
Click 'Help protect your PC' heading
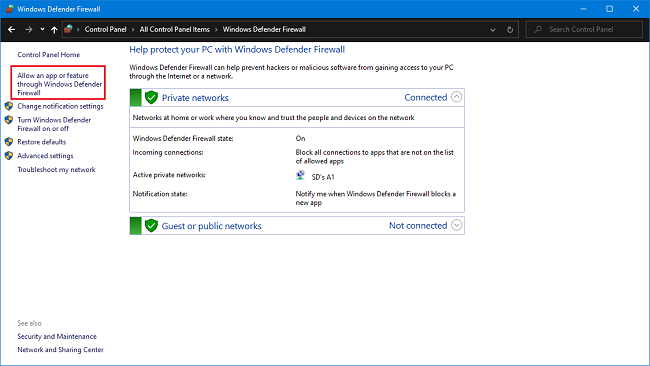pyautogui.click(x=237, y=50)
